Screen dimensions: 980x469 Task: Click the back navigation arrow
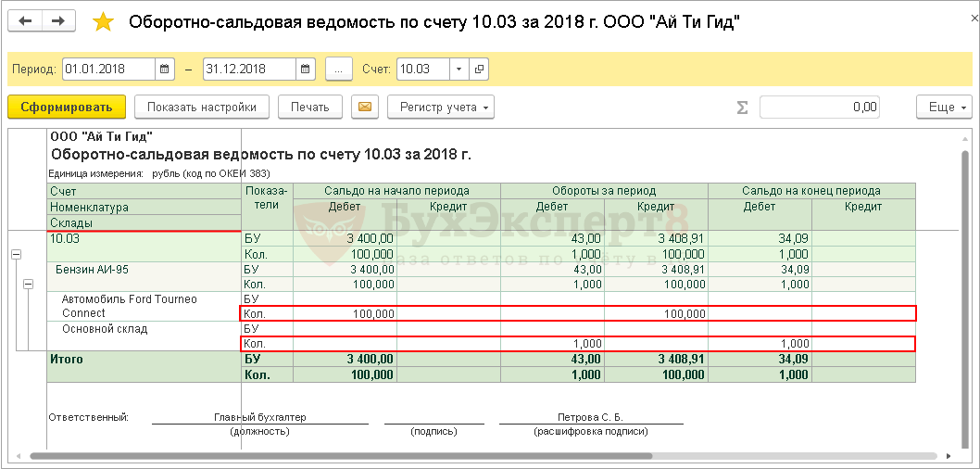26,21
